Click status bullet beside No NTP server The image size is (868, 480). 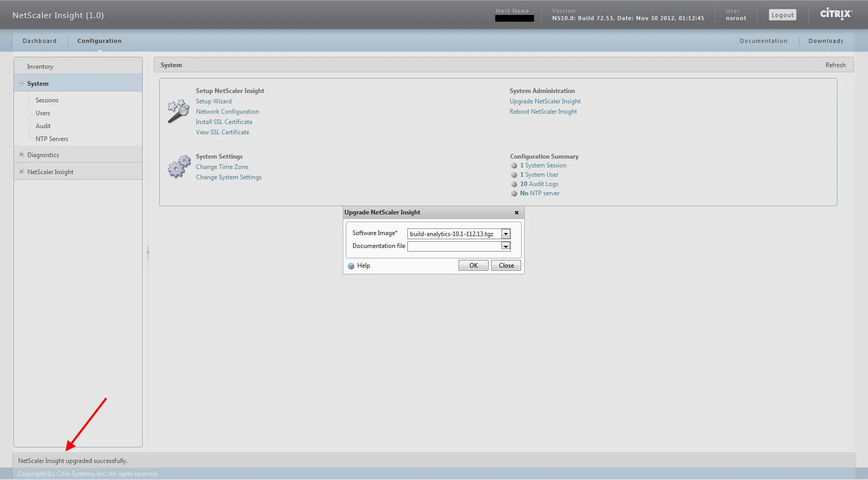pyautogui.click(x=514, y=194)
